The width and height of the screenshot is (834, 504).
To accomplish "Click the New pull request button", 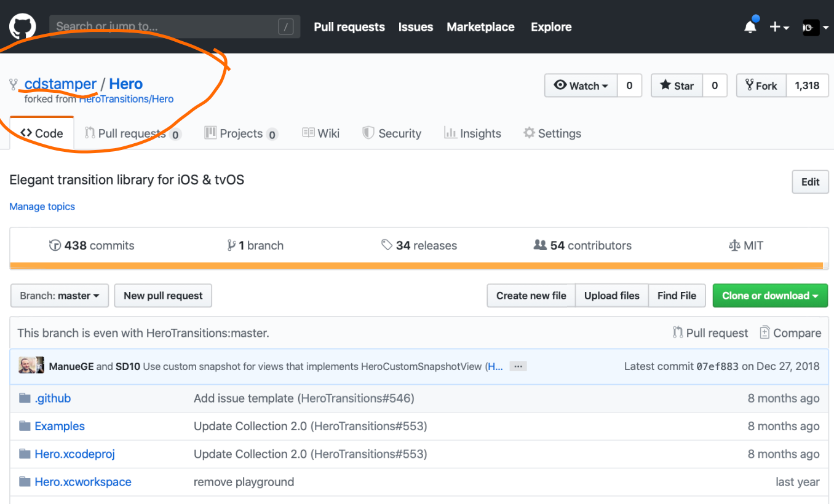I will click(x=162, y=296).
